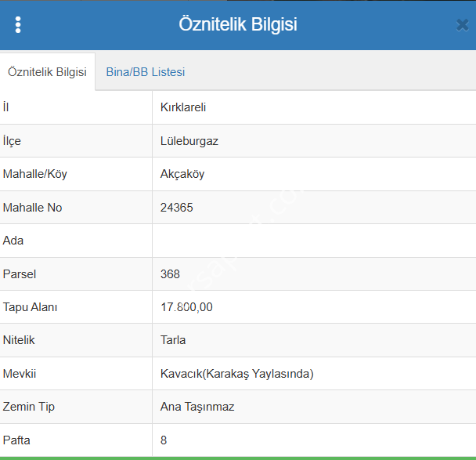Switch to the Bina/BB Listesi tab
476x460 pixels.
point(146,72)
